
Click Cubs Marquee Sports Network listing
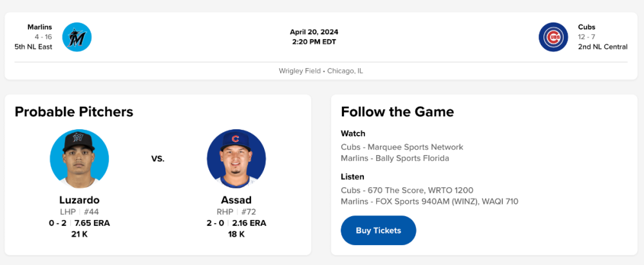point(402,147)
